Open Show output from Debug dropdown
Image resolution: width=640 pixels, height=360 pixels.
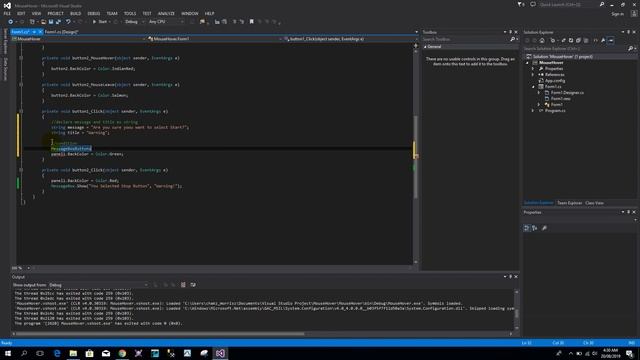click(x=98, y=285)
